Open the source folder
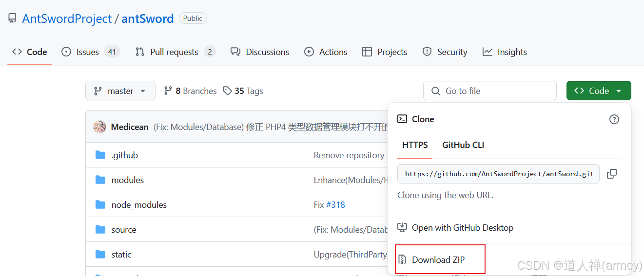 pyautogui.click(x=124, y=230)
